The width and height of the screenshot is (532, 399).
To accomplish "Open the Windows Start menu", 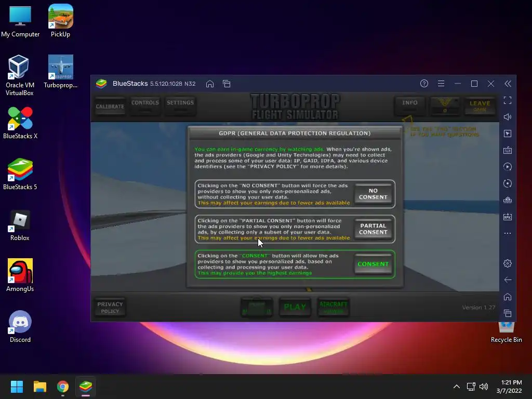I will coord(17,387).
